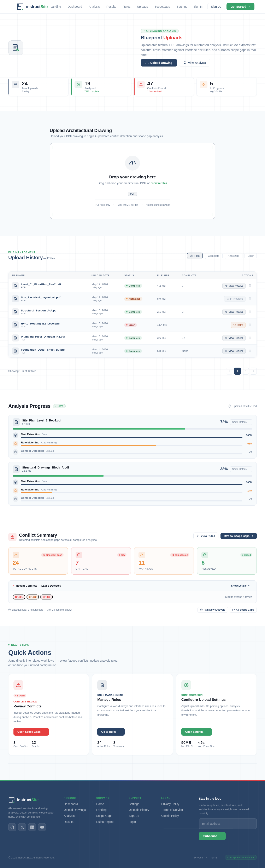Screen dimensions: 265x868
Task: Click the instructSite logo in header
Action: pos(32,7)
